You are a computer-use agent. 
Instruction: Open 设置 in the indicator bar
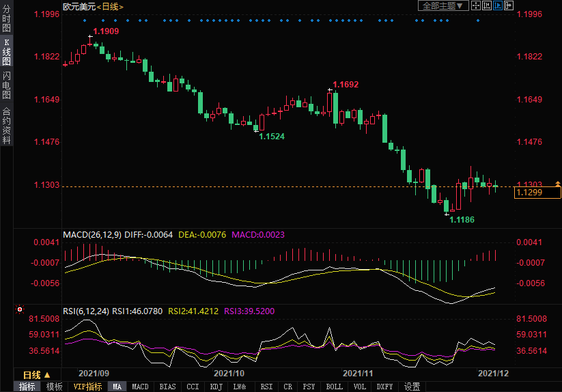coord(412,387)
